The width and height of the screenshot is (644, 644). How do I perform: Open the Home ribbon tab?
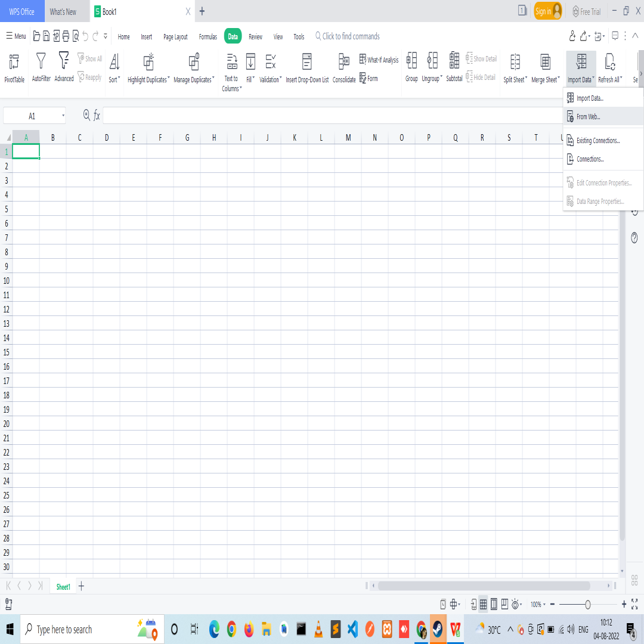pyautogui.click(x=123, y=36)
